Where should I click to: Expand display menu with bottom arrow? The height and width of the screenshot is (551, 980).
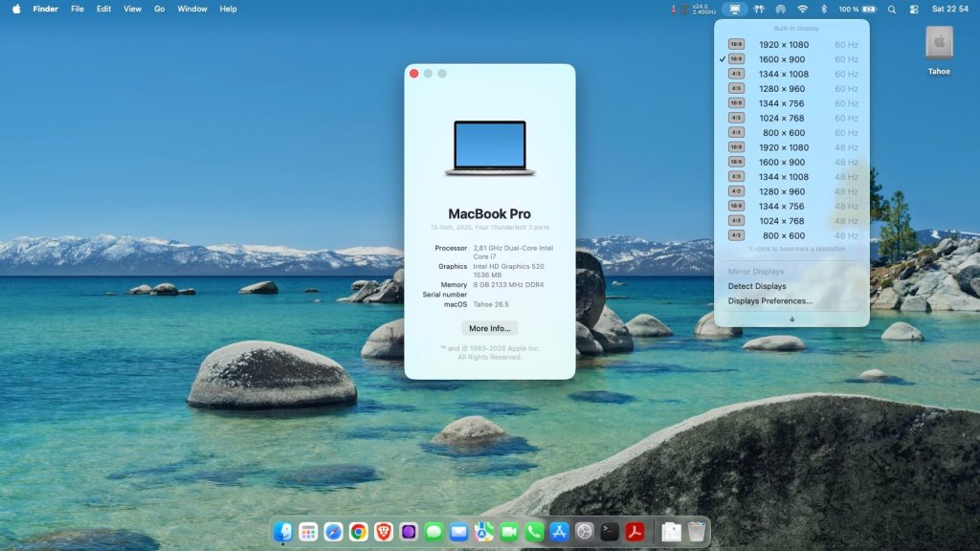[791, 320]
